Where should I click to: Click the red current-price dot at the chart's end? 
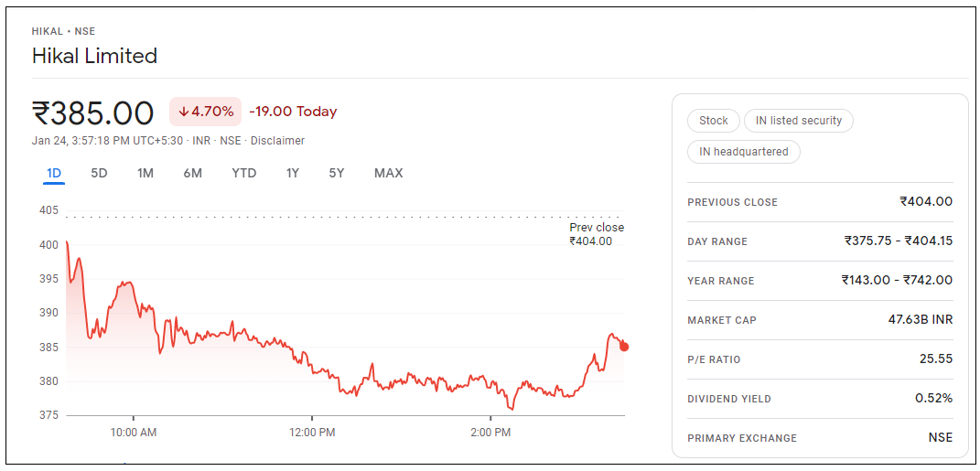point(624,347)
